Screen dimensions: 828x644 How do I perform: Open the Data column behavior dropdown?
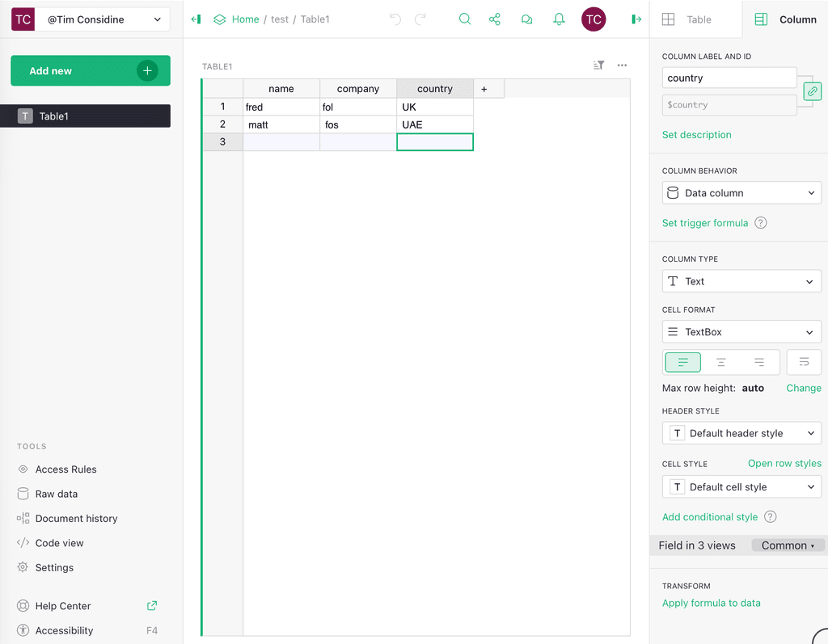741,193
